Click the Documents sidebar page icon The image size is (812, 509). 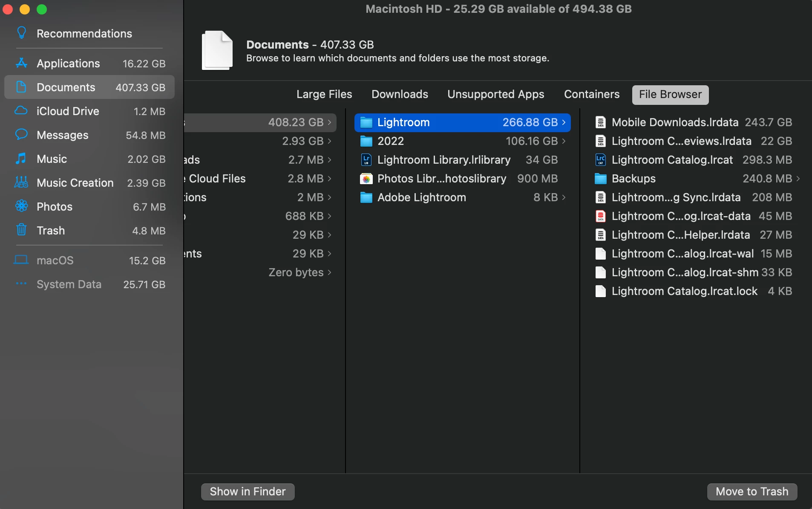[x=21, y=87]
